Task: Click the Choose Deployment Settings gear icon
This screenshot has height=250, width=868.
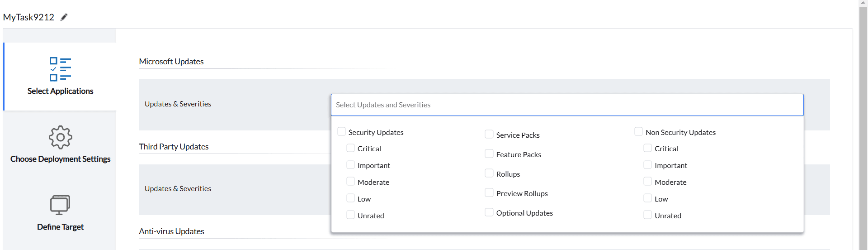Action: (x=60, y=137)
